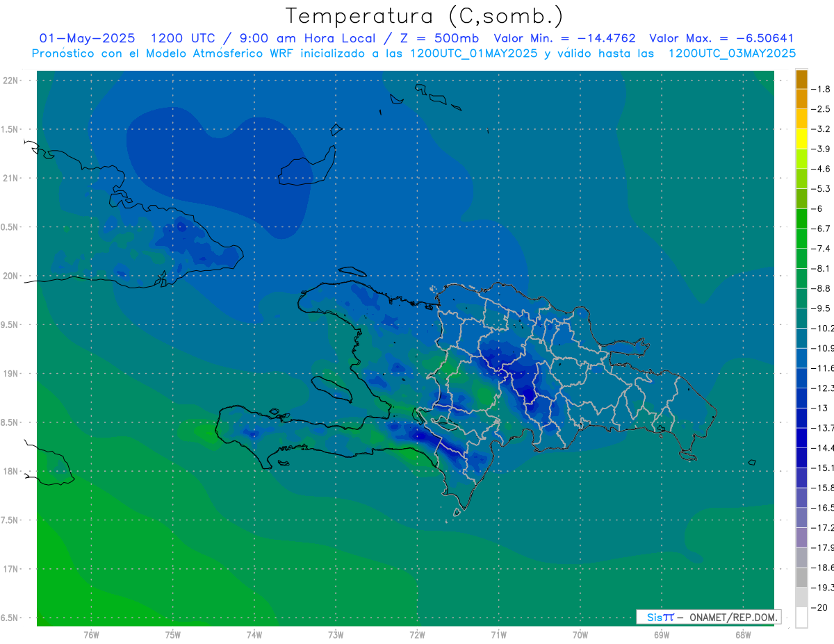Pick the light gray legend swatch above -20
834x644 pixels.
(x=801, y=597)
